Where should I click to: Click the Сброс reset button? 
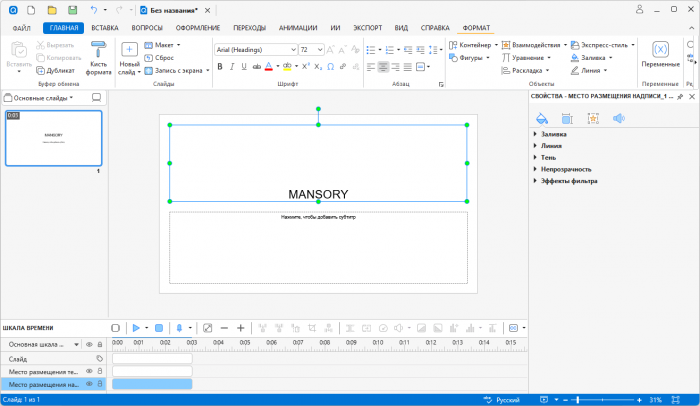tap(159, 58)
